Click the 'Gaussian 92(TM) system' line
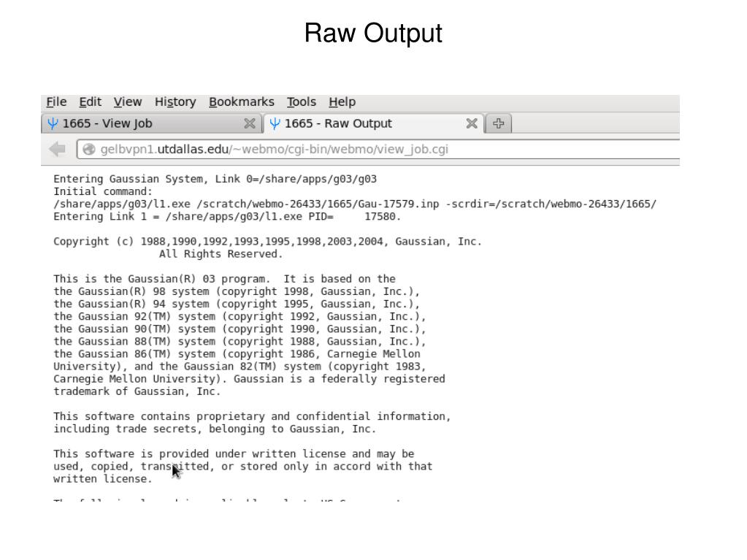This screenshot has height=560, width=747. coord(240,316)
